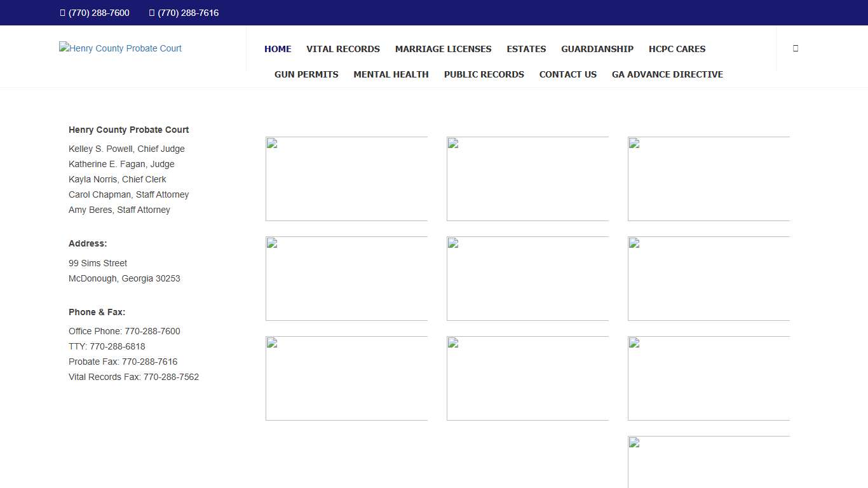Open the lone tile in the bottom row
The height and width of the screenshot is (488, 868).
coord(709,463)
